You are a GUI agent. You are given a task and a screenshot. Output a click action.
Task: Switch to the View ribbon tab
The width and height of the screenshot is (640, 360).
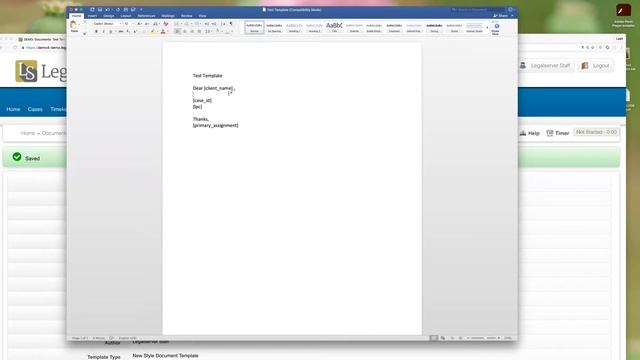click(x=202, y=16)
